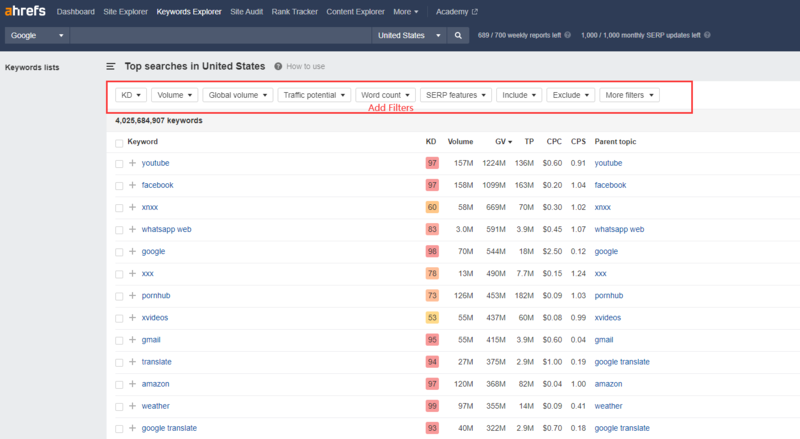Open the Word count filter dropdown
Screen dimensions: 800x439
coord(385,95)
